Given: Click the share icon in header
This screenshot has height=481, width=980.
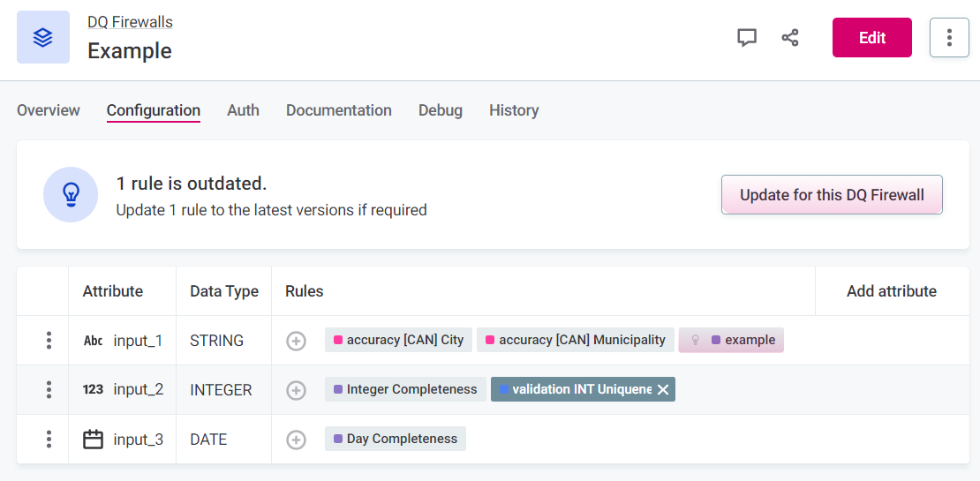Looking at the screenshot, I should pos(790,38).
